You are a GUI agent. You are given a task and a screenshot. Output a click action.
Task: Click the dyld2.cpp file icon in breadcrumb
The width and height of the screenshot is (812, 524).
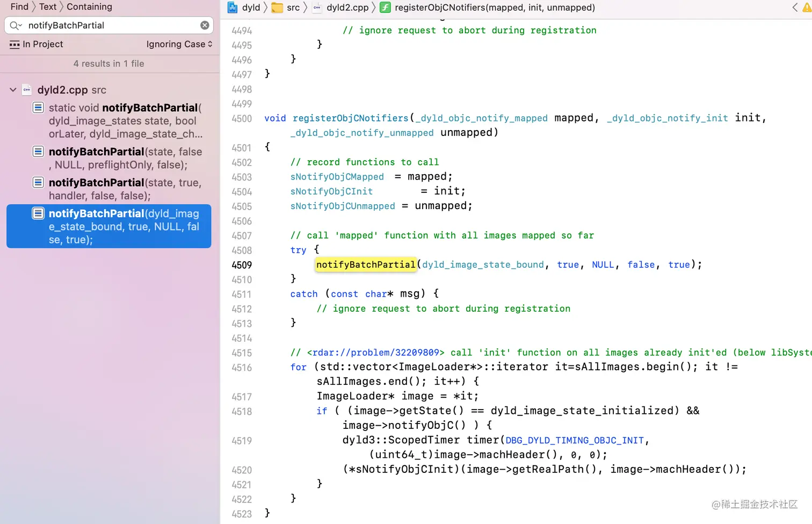[x=317, y=8]
